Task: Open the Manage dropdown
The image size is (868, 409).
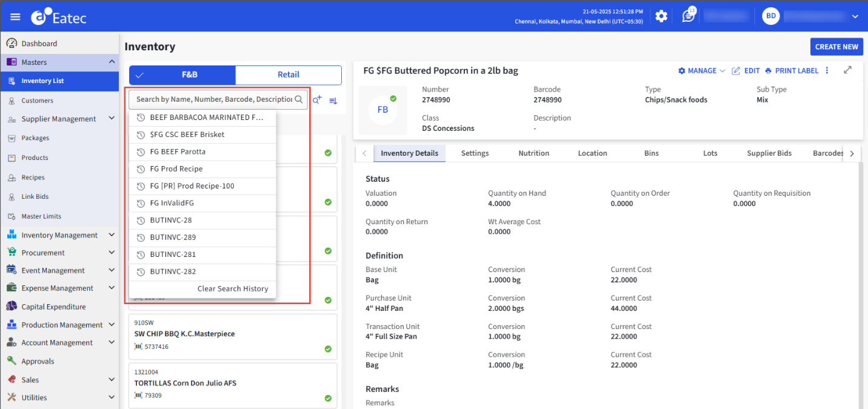Action: (x=701, y=71)
